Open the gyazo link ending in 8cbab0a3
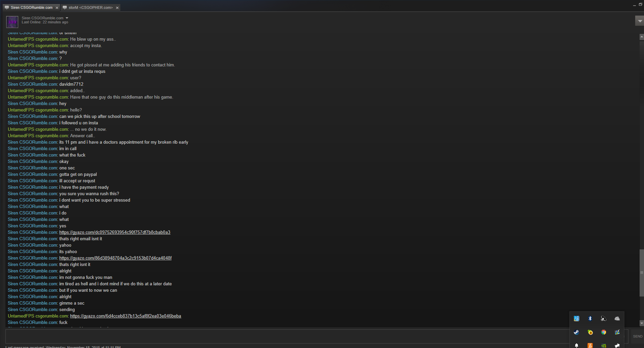 (x=115, y=232)
